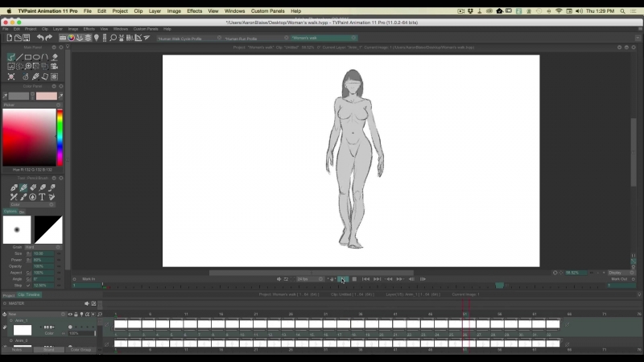Select the camera tool in Main Panel

[x=54, y=66]
